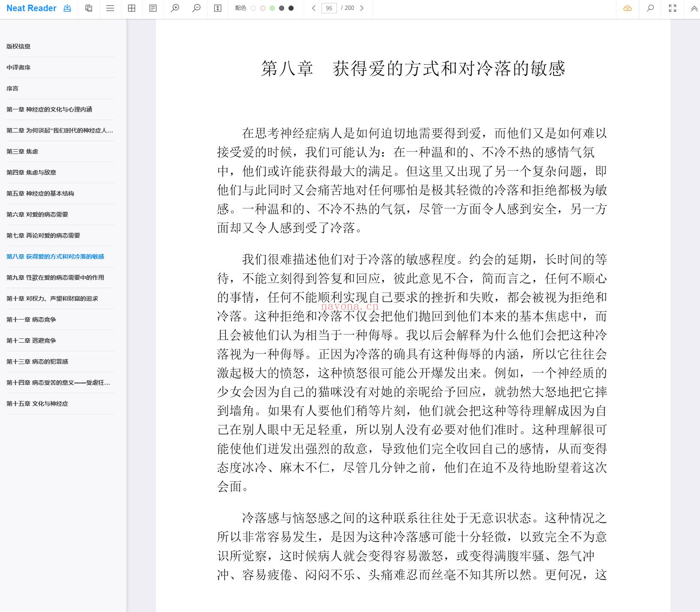
Task: Enter fullscreen mode with the expand icon
Action: point(673,8)
